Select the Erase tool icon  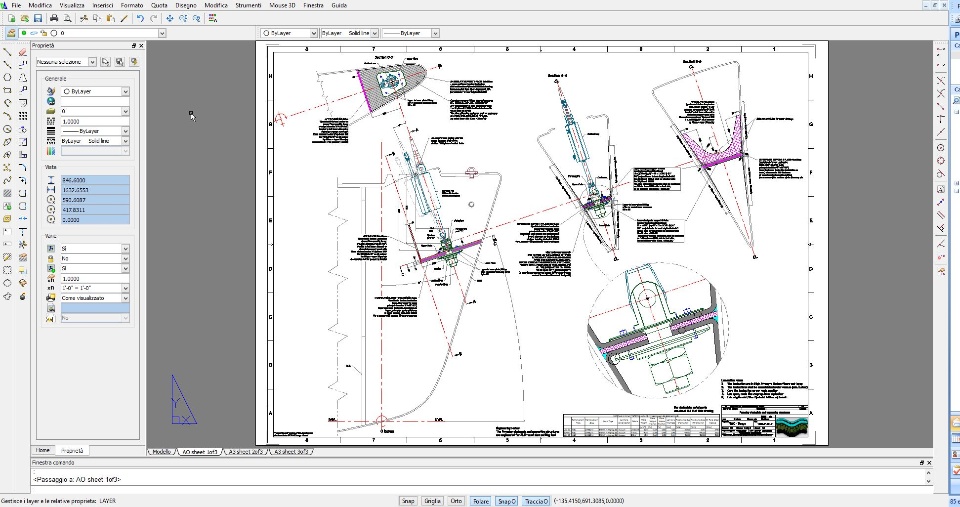[23, 52]
